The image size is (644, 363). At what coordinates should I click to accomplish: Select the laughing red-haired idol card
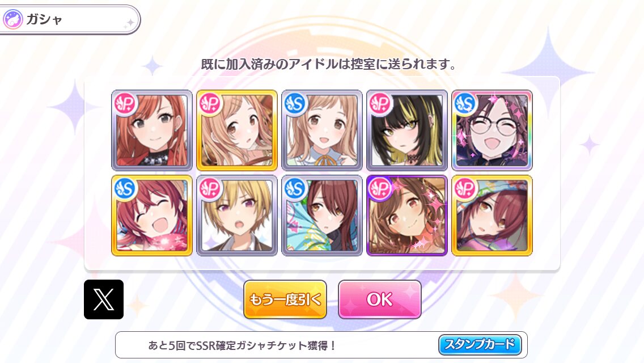[x=152, y=216]
